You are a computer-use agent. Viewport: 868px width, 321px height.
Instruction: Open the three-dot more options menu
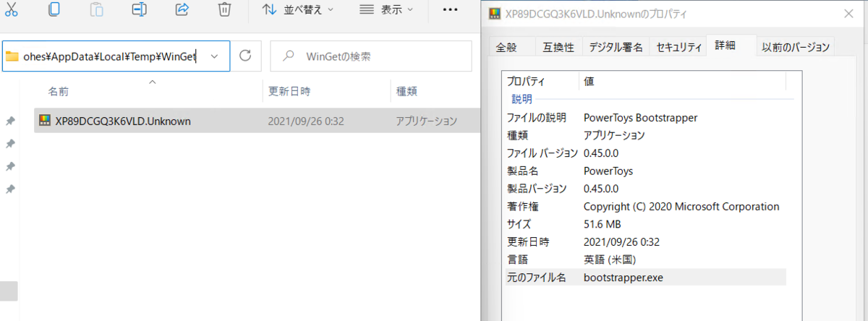(x=450, y=10)
